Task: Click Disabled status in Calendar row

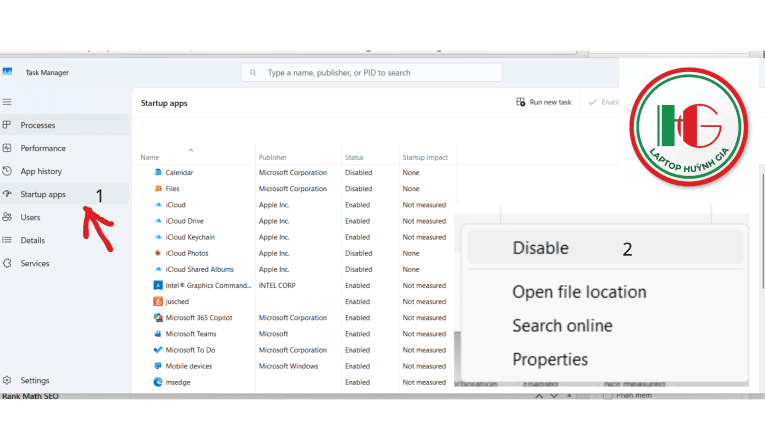Action: pos(359,172)
